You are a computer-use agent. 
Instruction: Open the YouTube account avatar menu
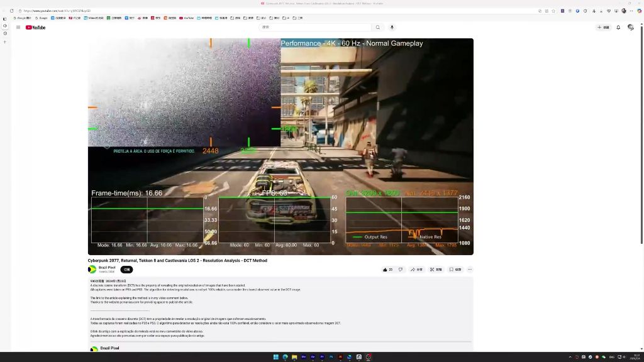(630, 28)
